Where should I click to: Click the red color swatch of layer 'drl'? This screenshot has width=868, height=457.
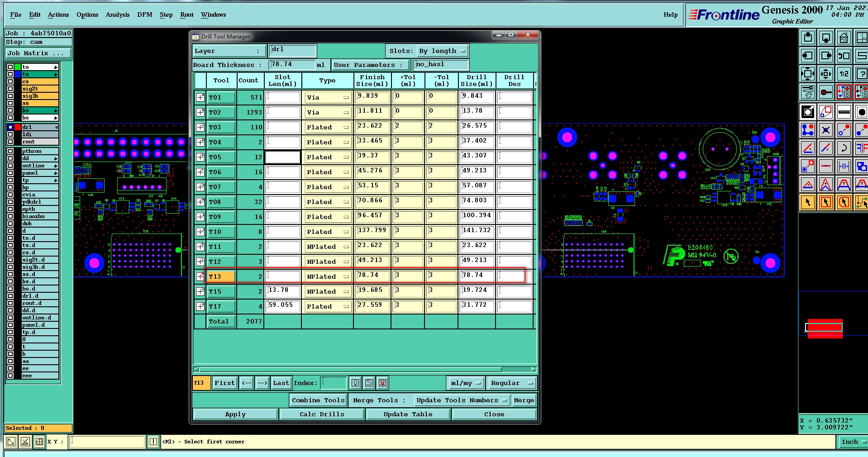[x=18, y=127]
